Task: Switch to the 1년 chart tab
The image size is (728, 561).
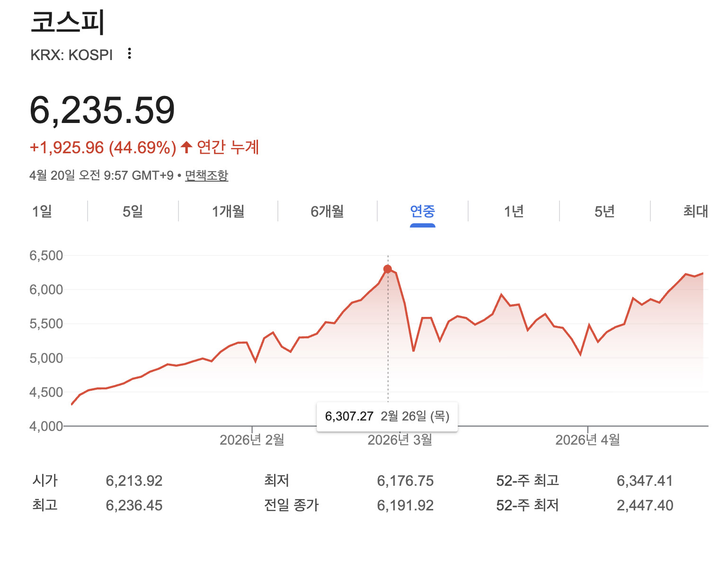Action: 514,211
